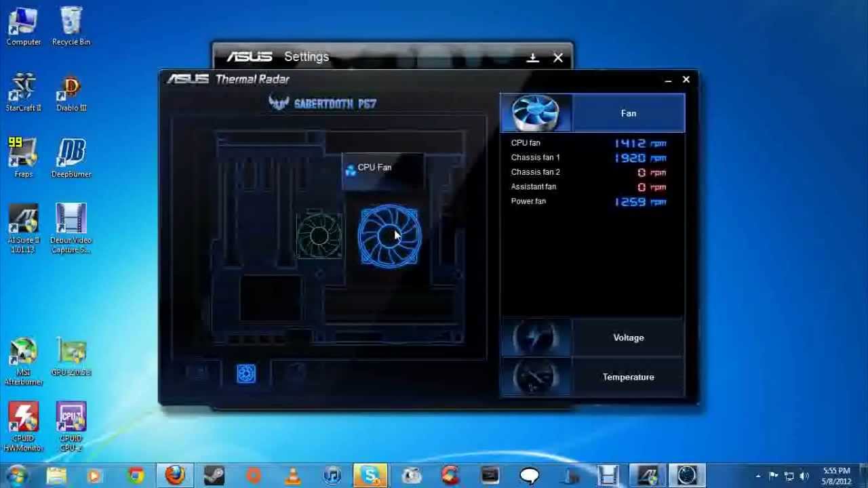Minimize the Thermal Radar window
This screenshot has height=488, width=868.
668,80
